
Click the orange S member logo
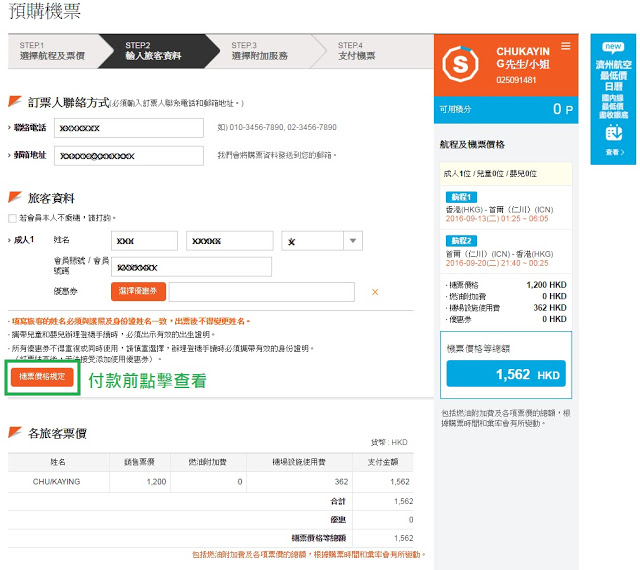click(x=461, y=64)
